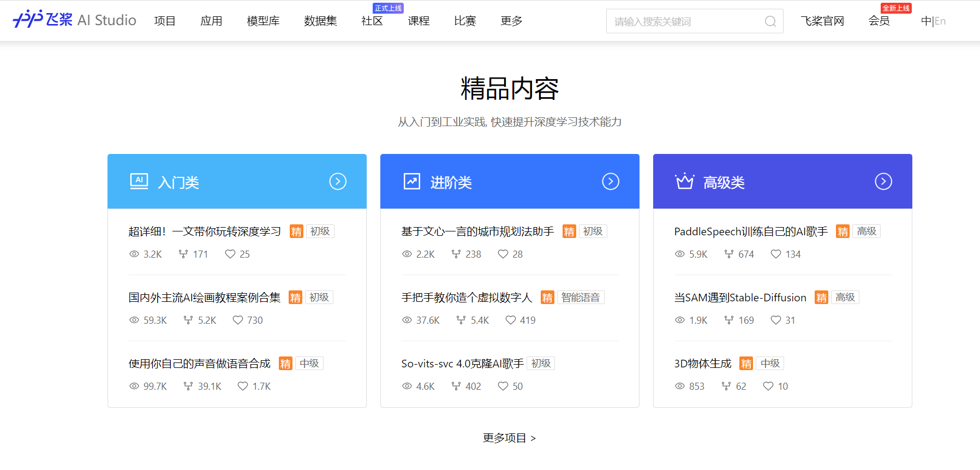Screen dimensions: 980x470
Task: Open the 更多项目 link
Action: [509, 438]
